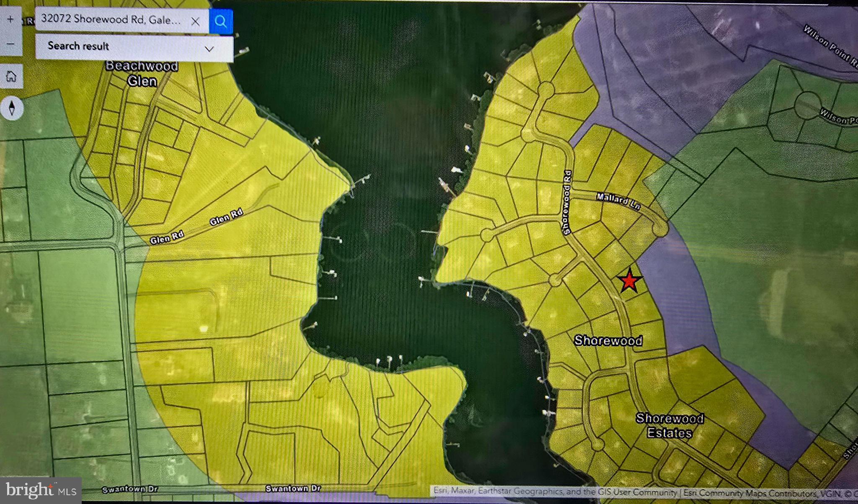Click the Shorewood subdivision label
This screenshot has height=504, width=858.
point(608,340)
